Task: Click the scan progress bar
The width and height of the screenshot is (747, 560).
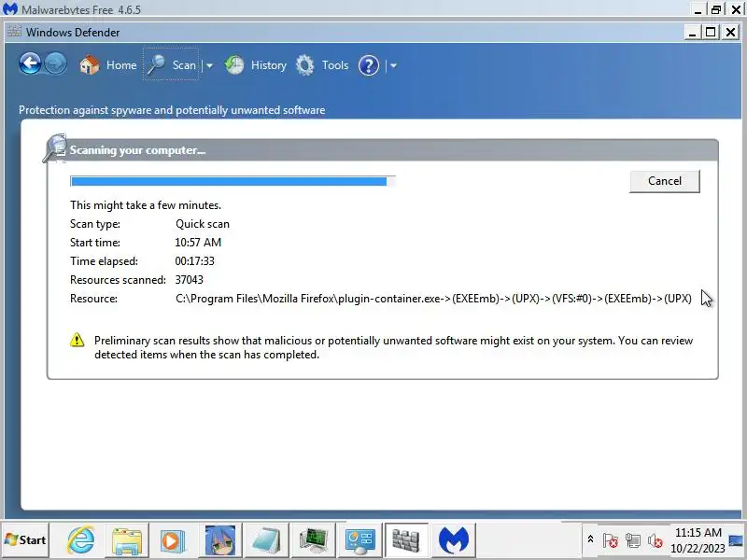Action: click(x=233, y=181)
